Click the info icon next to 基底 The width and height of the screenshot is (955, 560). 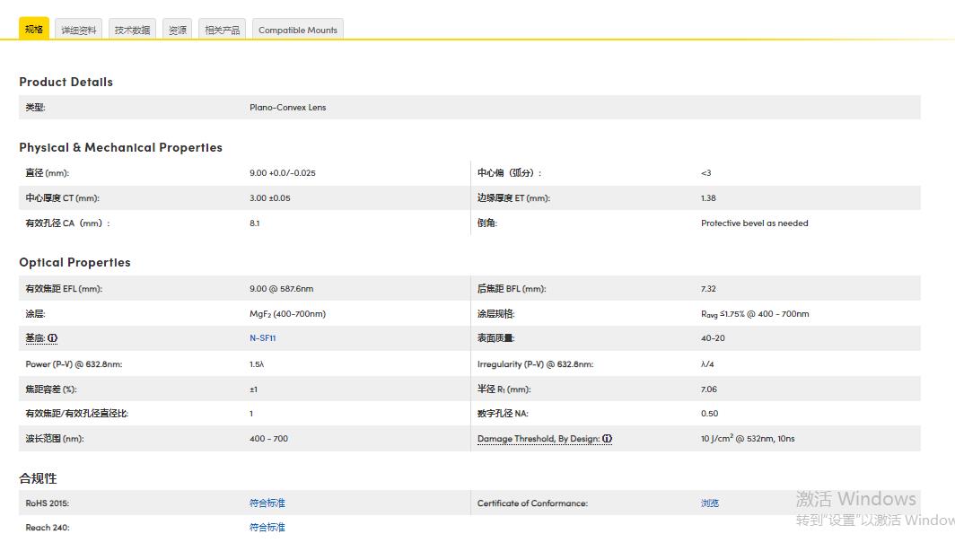click(52, 338)
